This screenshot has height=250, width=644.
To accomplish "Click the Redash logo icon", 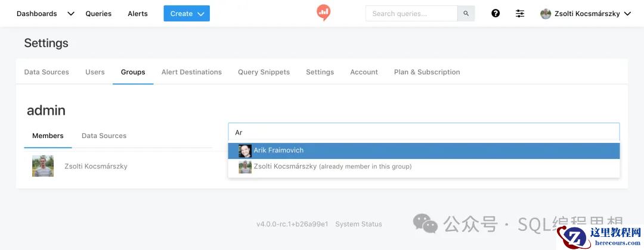I will click(323, 12).
